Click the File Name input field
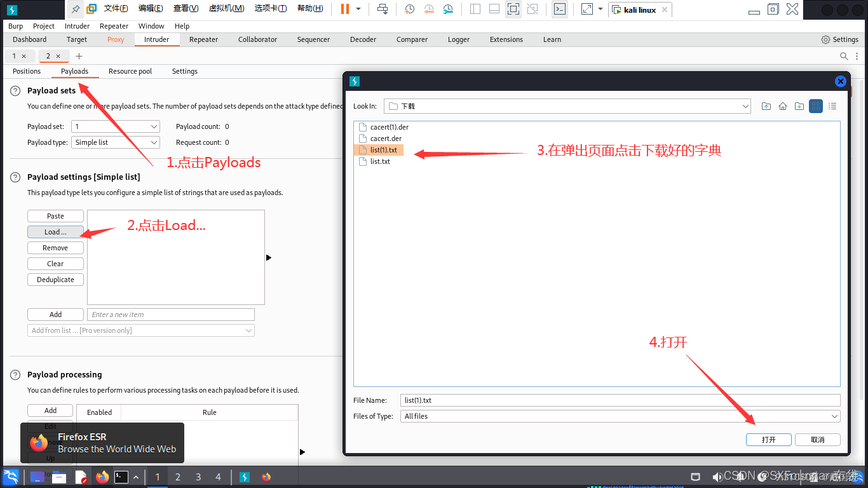This screenshot has width=868, height=488. click(620, 400)
